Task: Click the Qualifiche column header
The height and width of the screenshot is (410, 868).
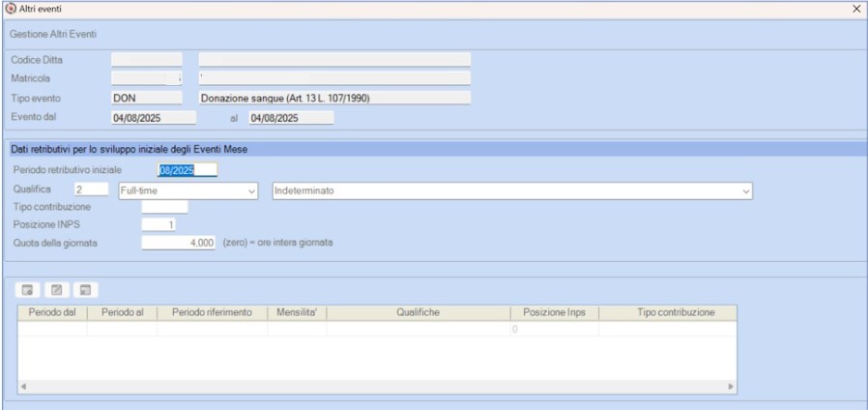Action: point(419,312)
